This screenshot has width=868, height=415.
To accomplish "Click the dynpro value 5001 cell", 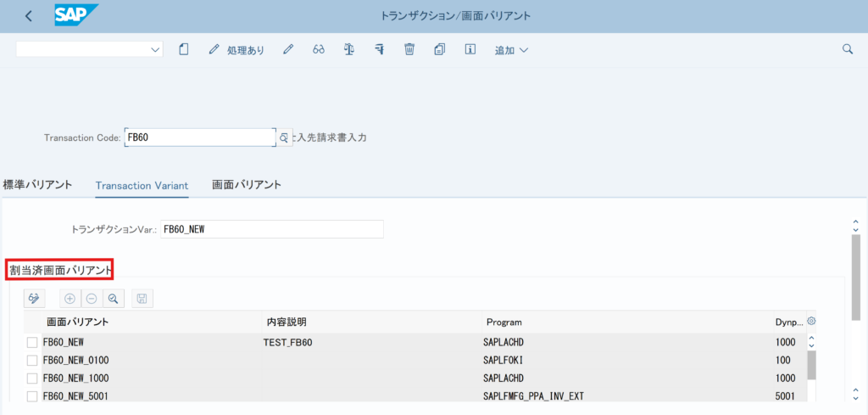I will [x=789, y=396].
